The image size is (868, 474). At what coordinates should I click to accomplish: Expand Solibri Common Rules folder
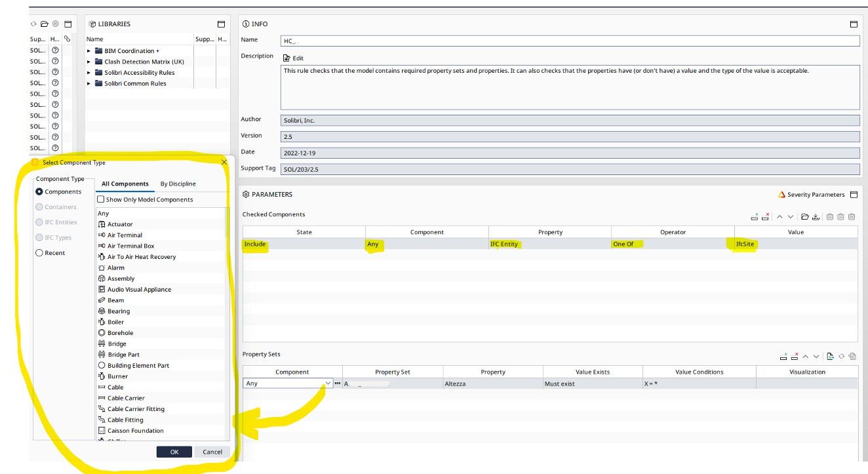[x=89, y=83]
